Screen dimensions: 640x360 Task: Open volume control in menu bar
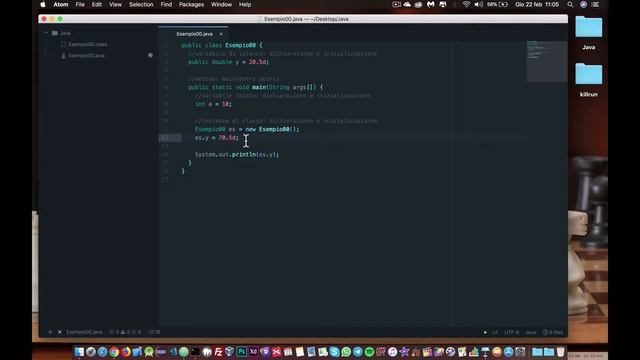point(478,4)
